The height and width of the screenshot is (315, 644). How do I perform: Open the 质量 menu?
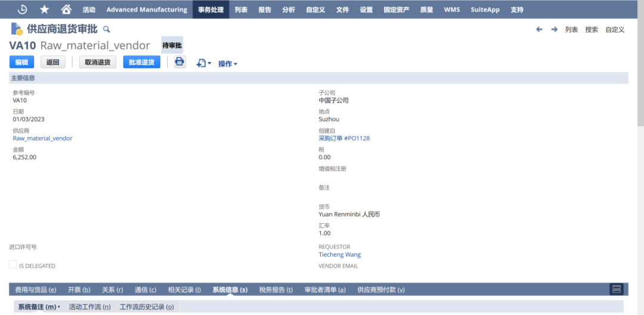click(x=427, y=10)
